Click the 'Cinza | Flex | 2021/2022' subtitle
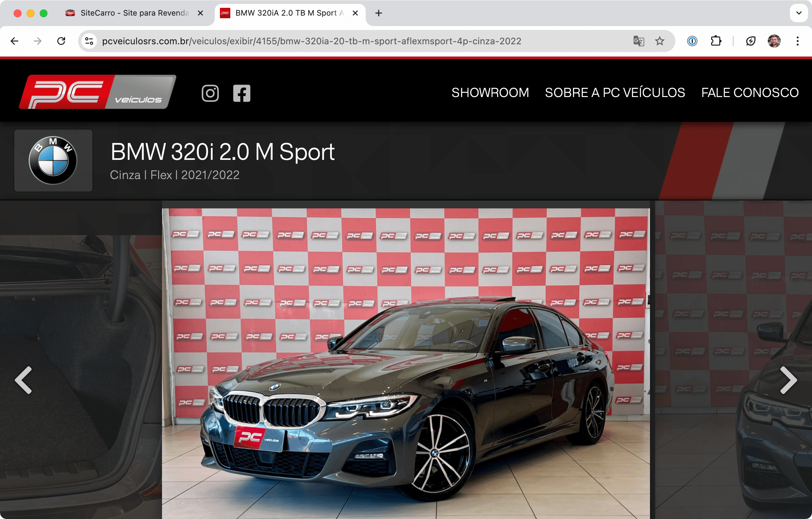The image size is (812, 519). coord(175,175)
